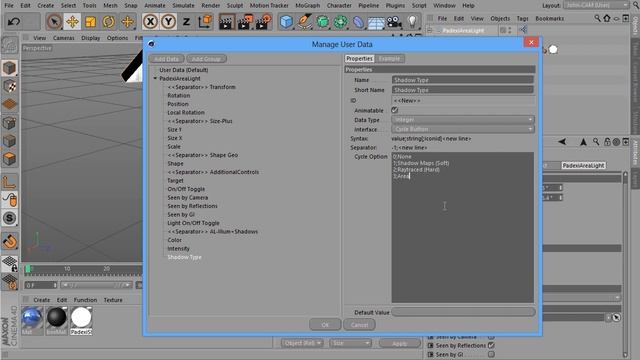This screenshot has width=640, height=360.
Task: Select Texture mode checkered cube icon
Action: point(9,87)
